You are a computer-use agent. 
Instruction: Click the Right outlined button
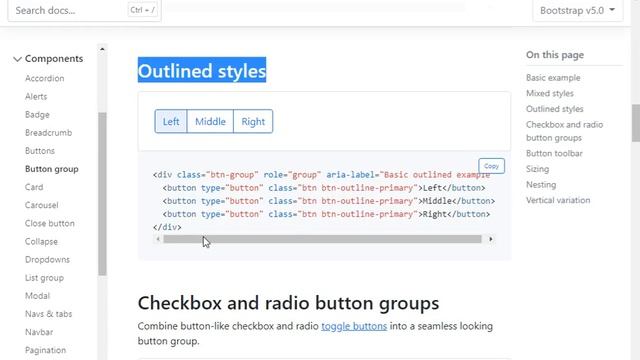(253, 121)
